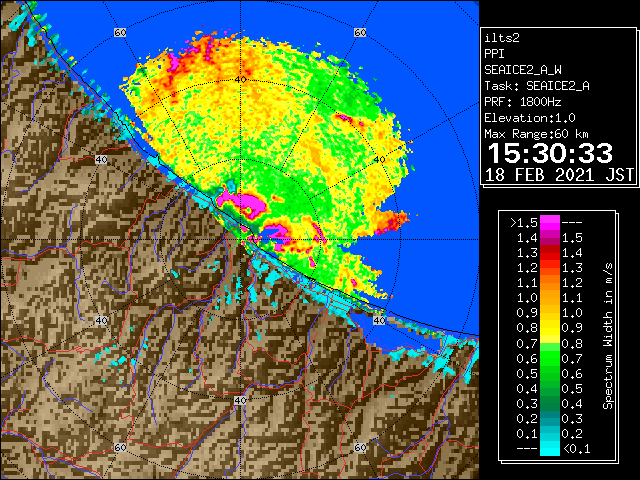Image resolution: width=640 pixels, height=480 pixels.
Task: Select the "Task: SEAICE2_A" line
Action: pyautogui.click(x=537, y=86)
